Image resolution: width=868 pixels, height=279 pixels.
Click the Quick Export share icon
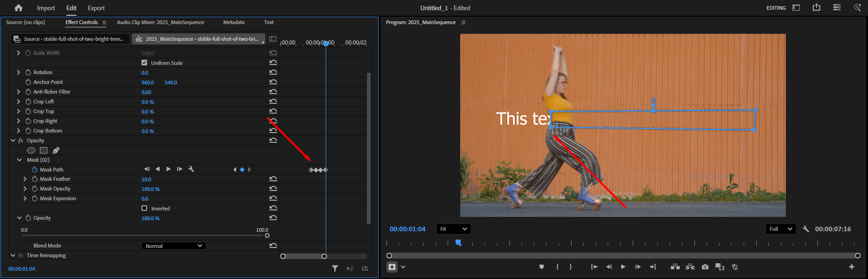(x=817, y=7)
